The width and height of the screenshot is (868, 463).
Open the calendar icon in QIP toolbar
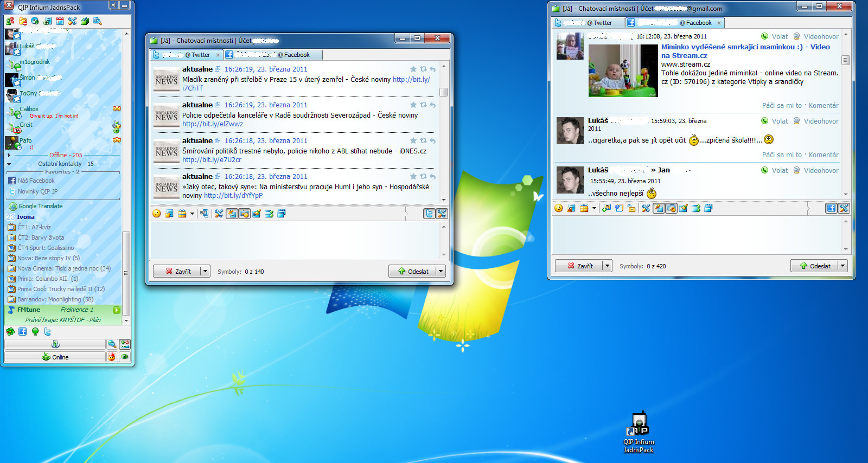point(60,21)
